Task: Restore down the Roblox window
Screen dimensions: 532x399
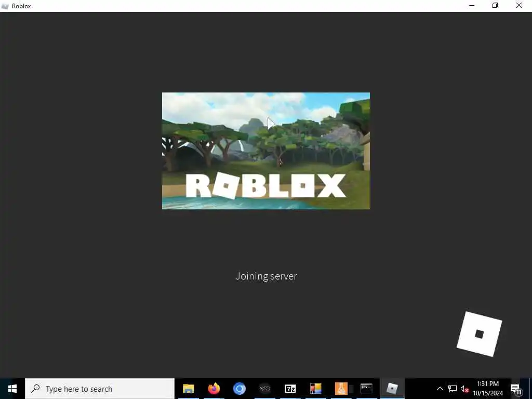Action: pos(495,6)
